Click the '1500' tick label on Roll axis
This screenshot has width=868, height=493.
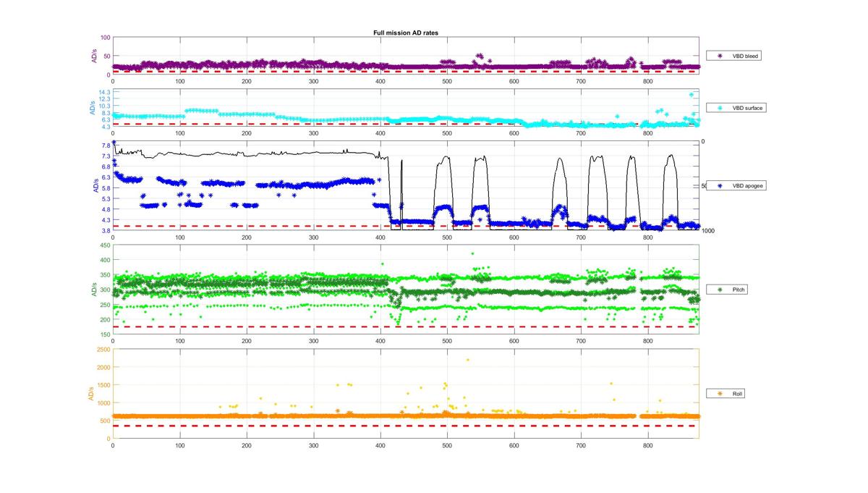tap(103, 385)
